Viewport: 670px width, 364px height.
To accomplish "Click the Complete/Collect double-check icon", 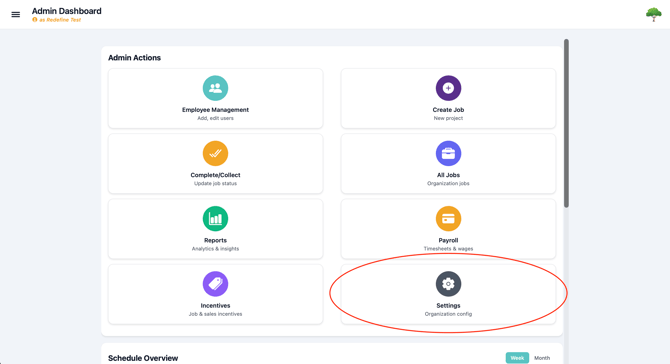I will 215,153.
